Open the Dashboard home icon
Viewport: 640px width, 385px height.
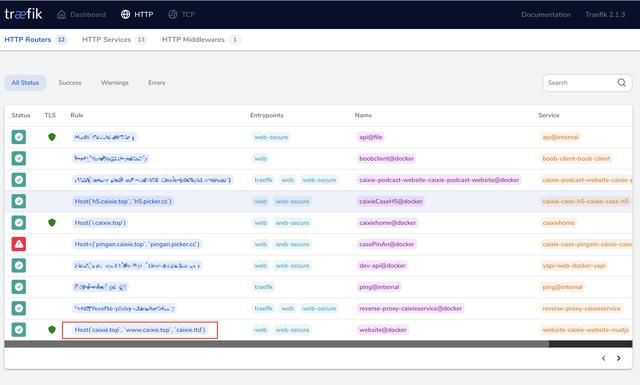61,14
